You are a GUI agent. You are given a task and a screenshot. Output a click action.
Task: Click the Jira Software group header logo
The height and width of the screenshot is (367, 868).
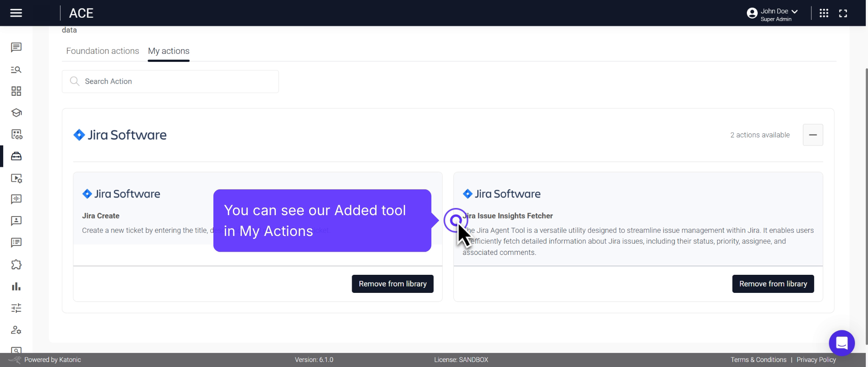[x=120, y=135]
